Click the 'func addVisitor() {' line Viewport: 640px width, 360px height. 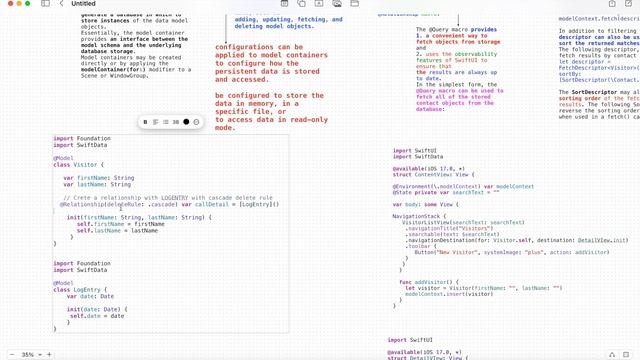pos(429,282)
